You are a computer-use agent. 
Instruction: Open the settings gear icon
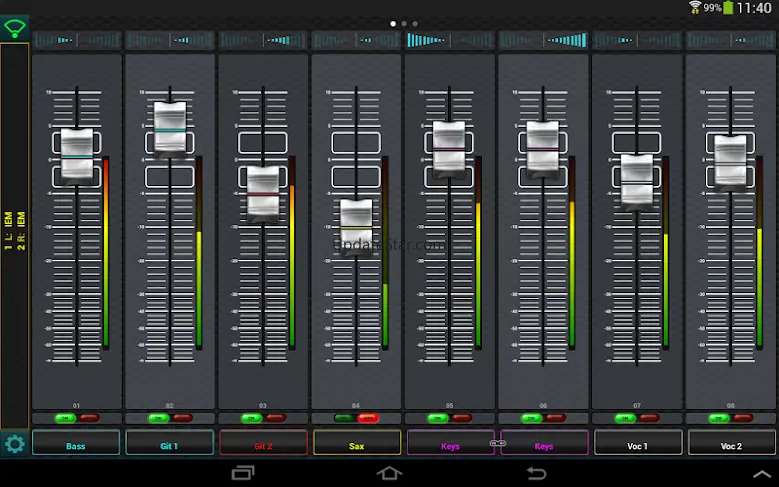click(14, 445)
